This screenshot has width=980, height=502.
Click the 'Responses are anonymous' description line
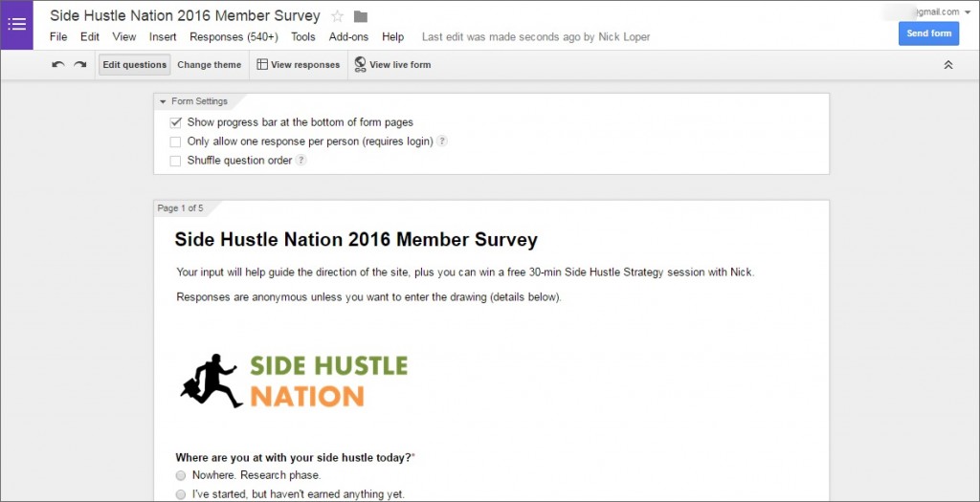(x=368, y=297)
